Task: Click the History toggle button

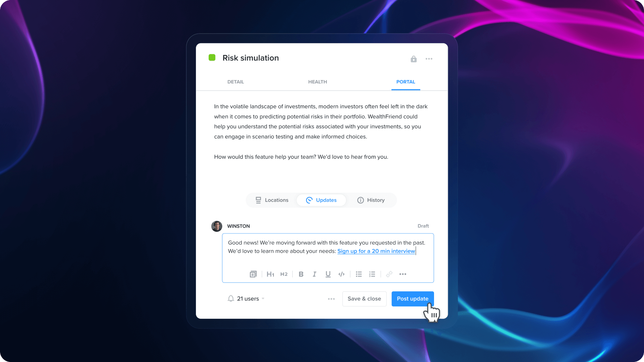Action: 371,200
